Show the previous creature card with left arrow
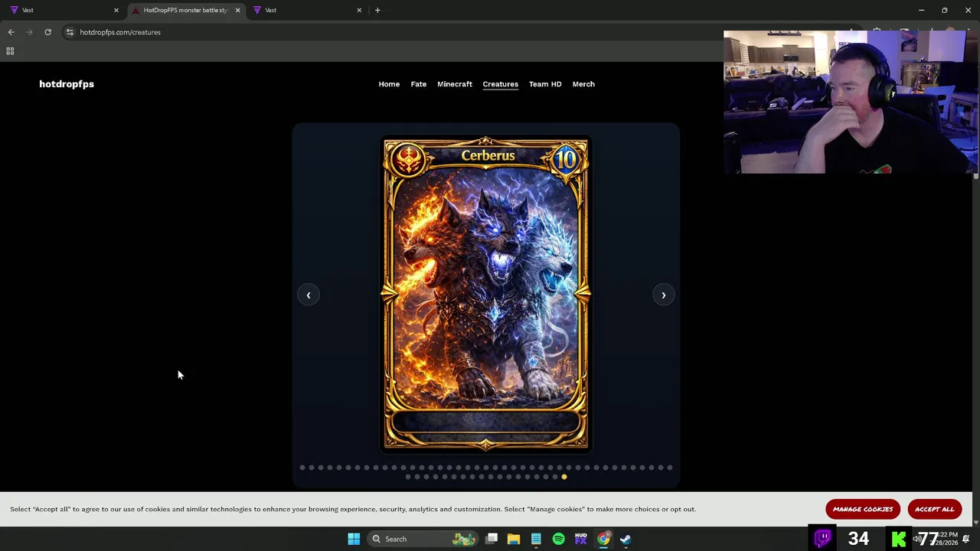Screen dimensions: 980x551 point(309,295)
